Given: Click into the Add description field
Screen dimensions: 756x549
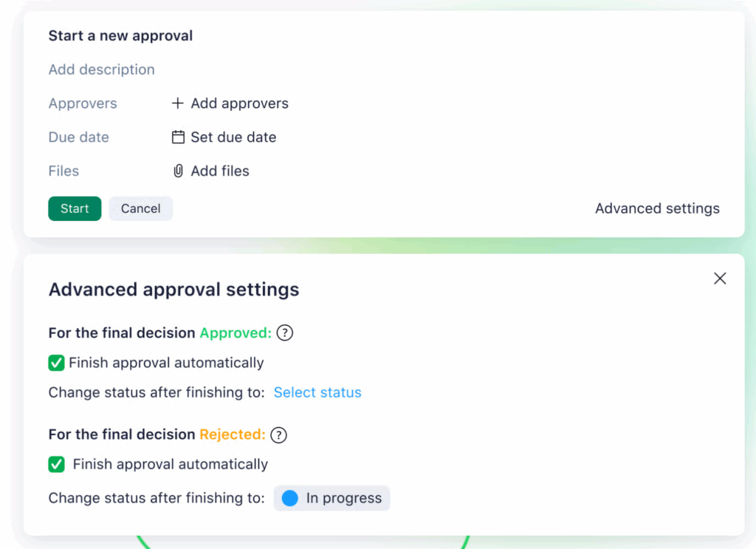Looking at the screenshot, I should click(102, 70).
